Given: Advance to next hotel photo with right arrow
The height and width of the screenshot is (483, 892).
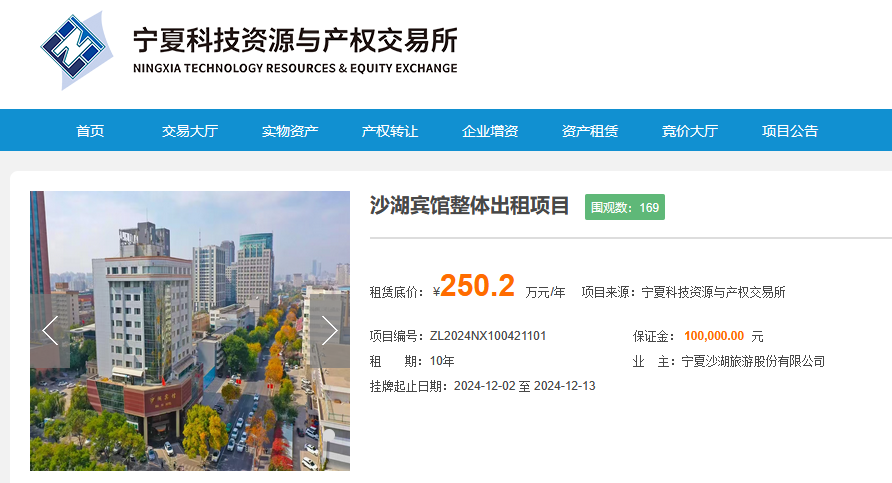Looking at the screenshot, I should 329,330.
